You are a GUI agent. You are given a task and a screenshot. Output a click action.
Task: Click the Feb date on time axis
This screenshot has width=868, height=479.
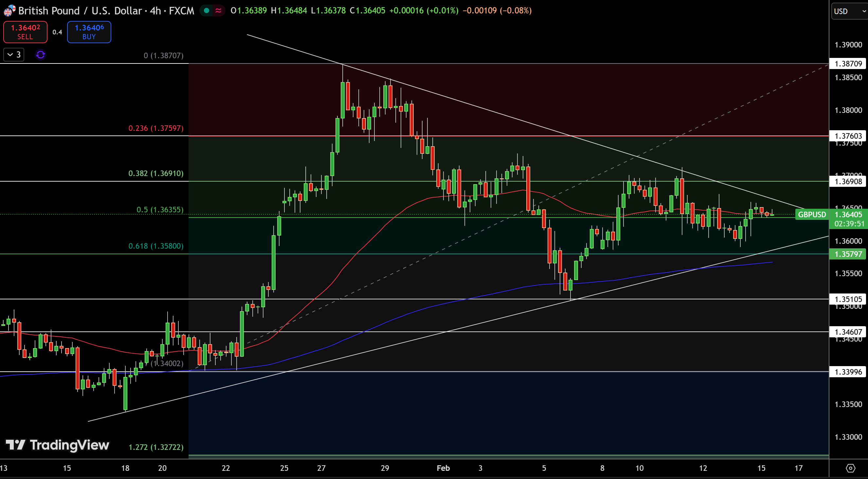(443, 468)
